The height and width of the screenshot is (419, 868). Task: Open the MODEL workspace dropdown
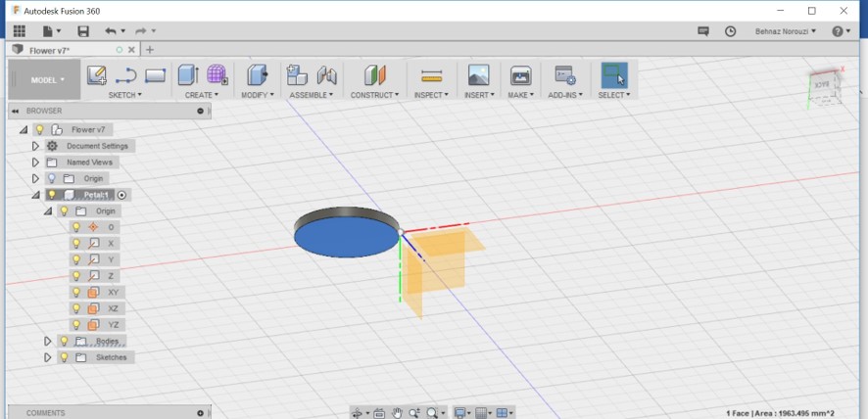tap(45, 80)
